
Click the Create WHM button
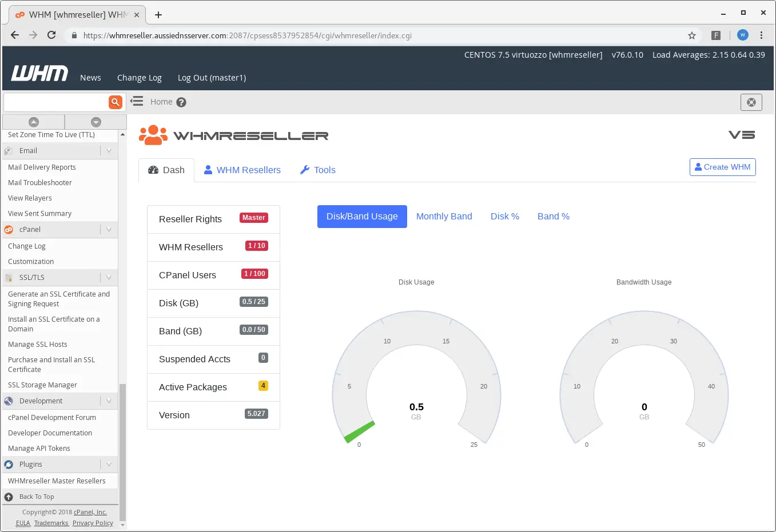click(x=723, y=167)
